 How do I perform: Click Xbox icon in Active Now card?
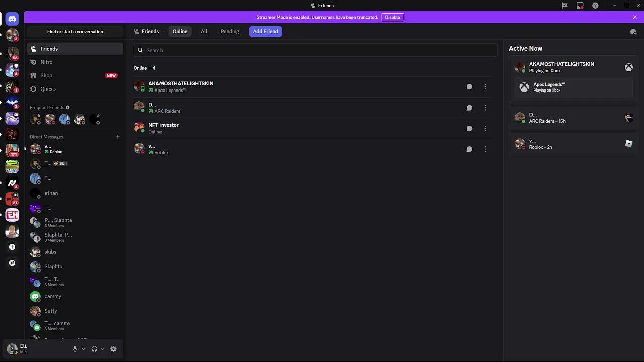point(629,67)
